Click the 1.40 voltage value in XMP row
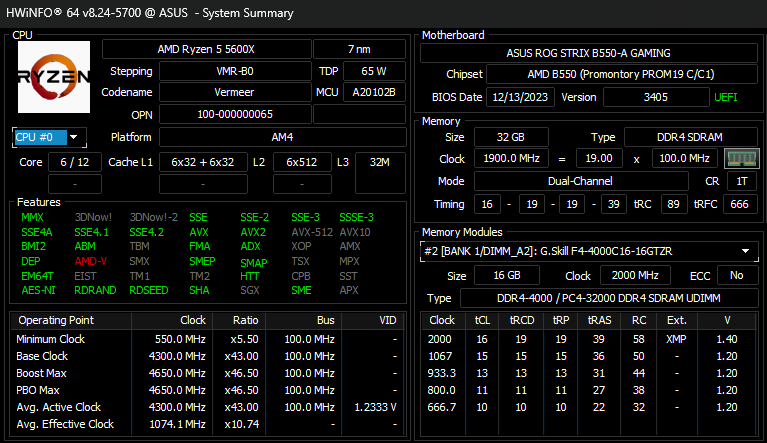The image size is (767, 443). pyautogui.click(x=727, y=339)
